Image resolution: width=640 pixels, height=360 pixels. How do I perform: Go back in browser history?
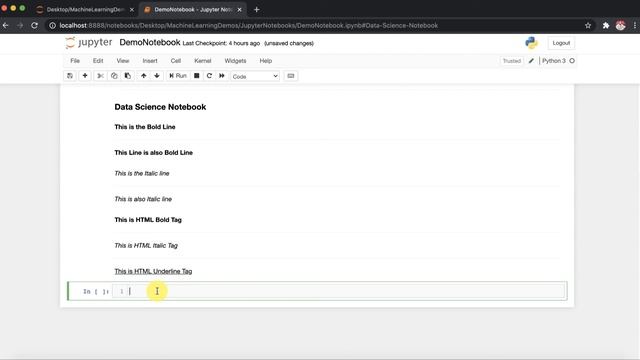point(6,25)
